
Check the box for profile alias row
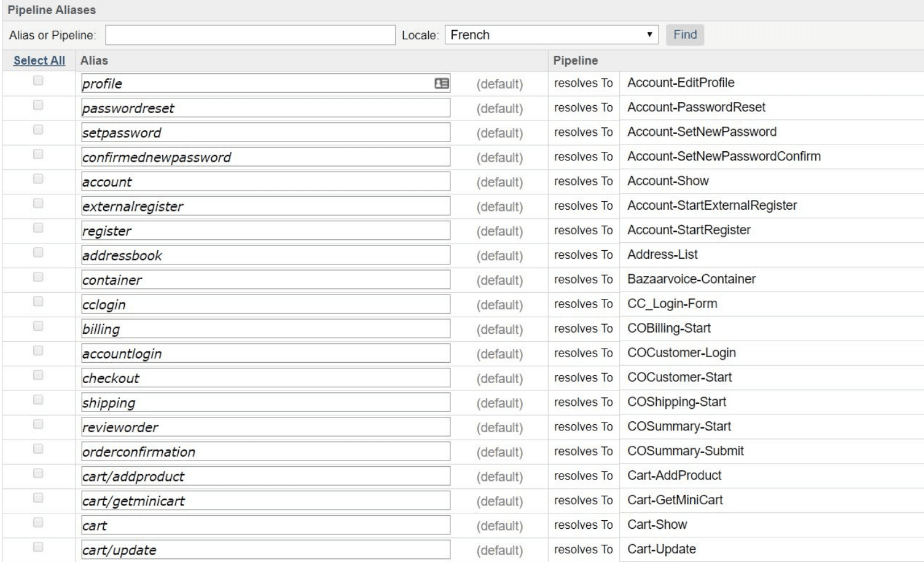click(38, 81)
